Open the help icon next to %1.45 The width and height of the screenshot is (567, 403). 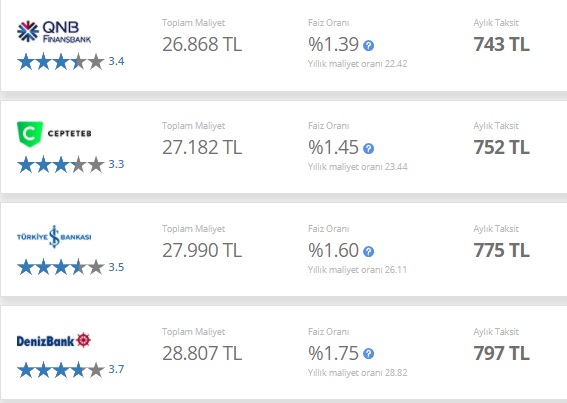[x=368, y=148]
